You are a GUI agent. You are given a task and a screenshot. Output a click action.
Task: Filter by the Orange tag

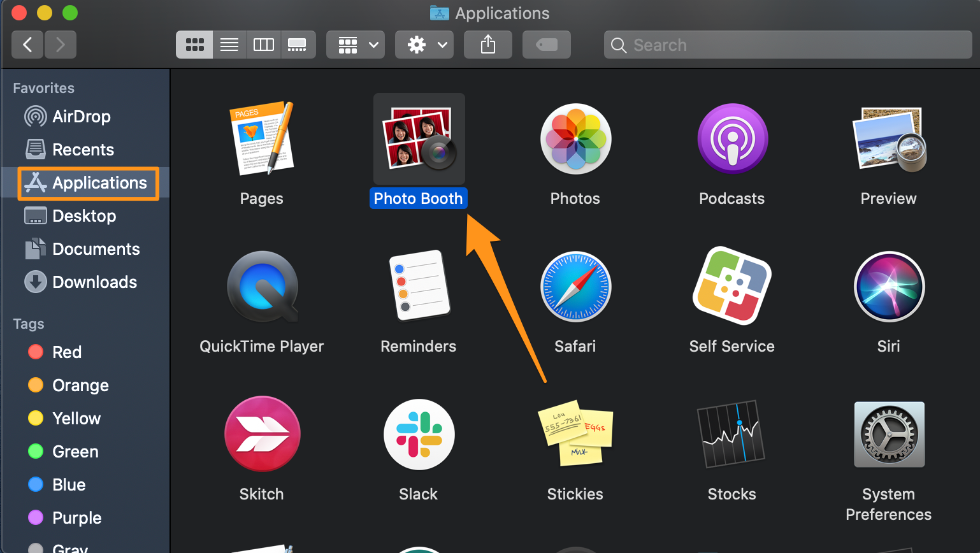[x=85, y=385]
